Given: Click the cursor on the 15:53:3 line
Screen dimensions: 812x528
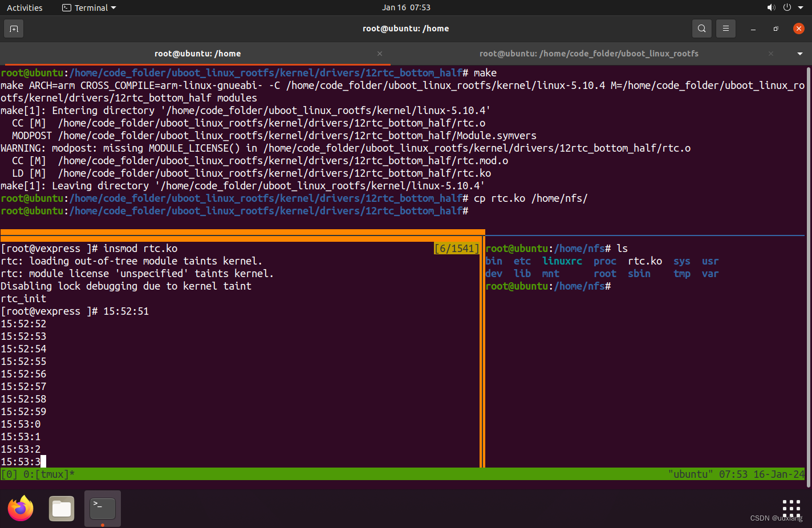Looking at the screenshot, I should [43, 462].
